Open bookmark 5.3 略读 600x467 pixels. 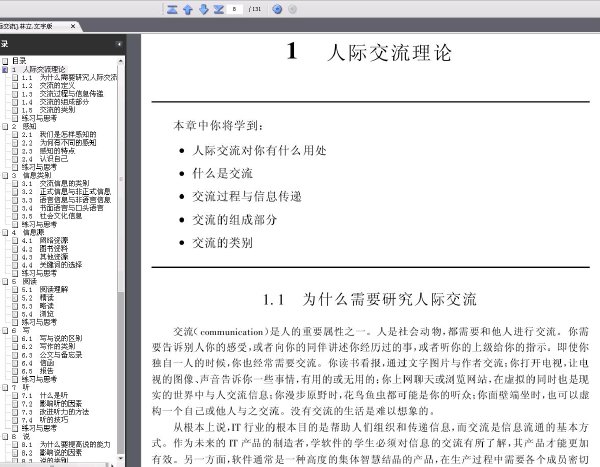pos(38,306)
